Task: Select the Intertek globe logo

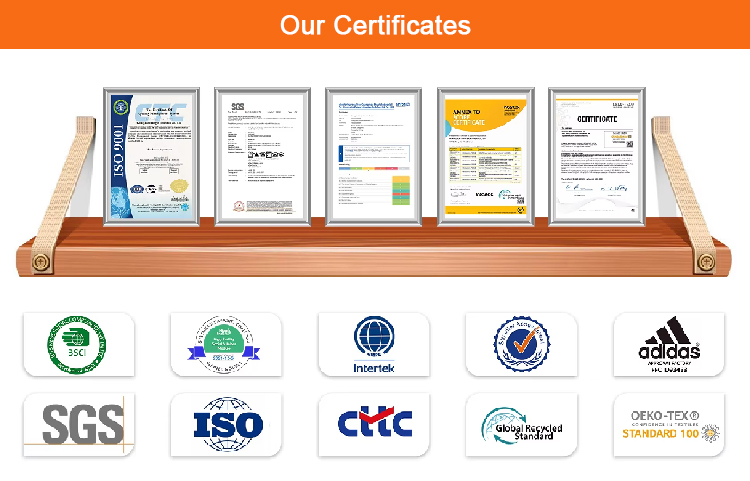Action: [x=374, y=344]
